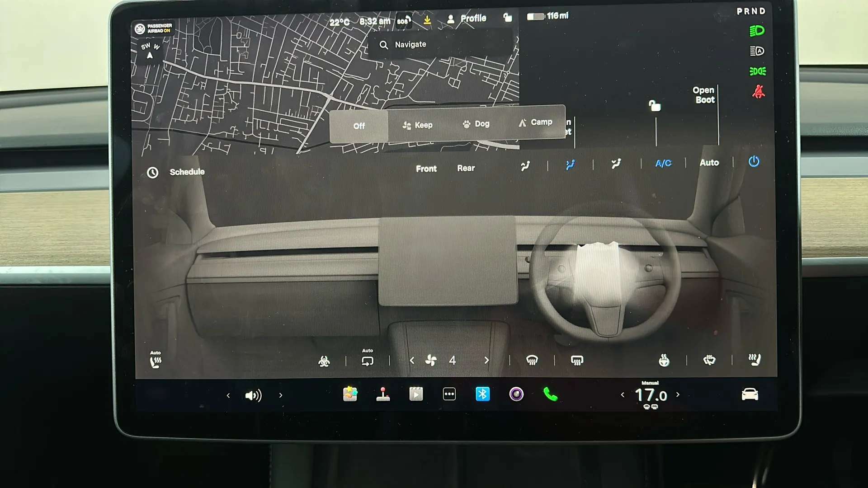868x488 pixels.
Task: Tap the auto high-beam indicator
Action: pos(757,51)
